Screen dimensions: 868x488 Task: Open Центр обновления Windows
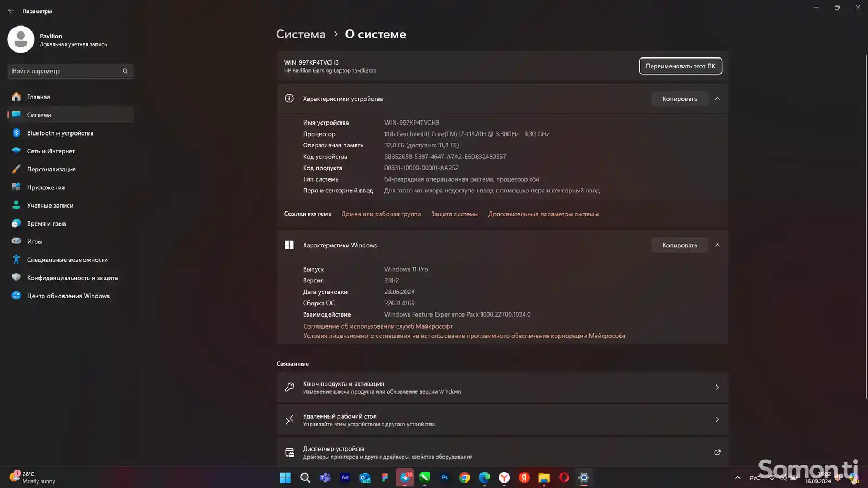(x=70, y=296)
